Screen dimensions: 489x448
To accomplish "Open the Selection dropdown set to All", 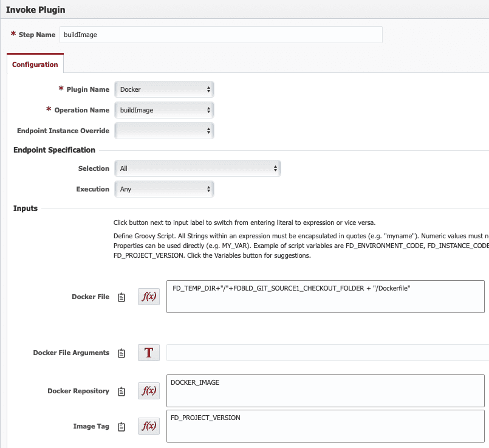I will (197, 168).
